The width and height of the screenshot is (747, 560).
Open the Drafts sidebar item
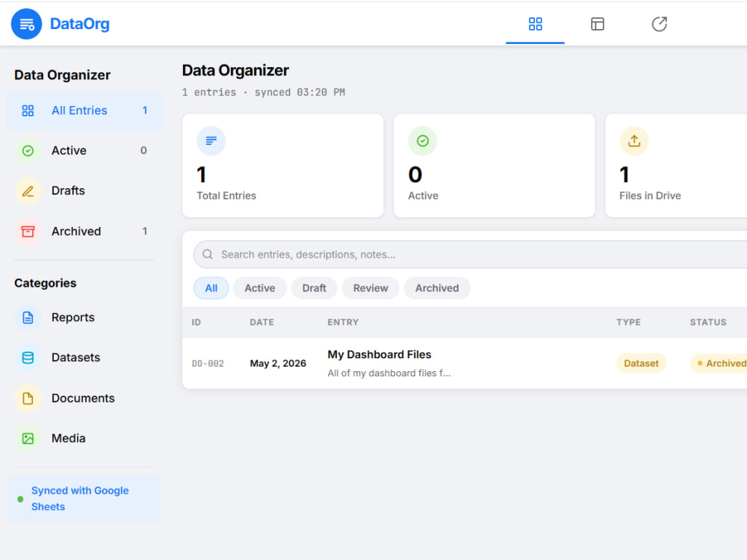84,191
